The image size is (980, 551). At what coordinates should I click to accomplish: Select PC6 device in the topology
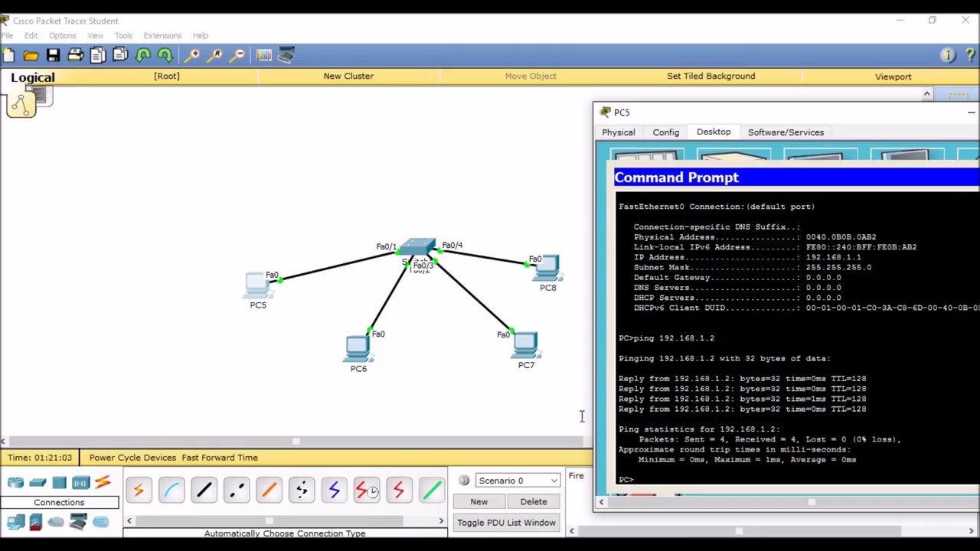358,349
